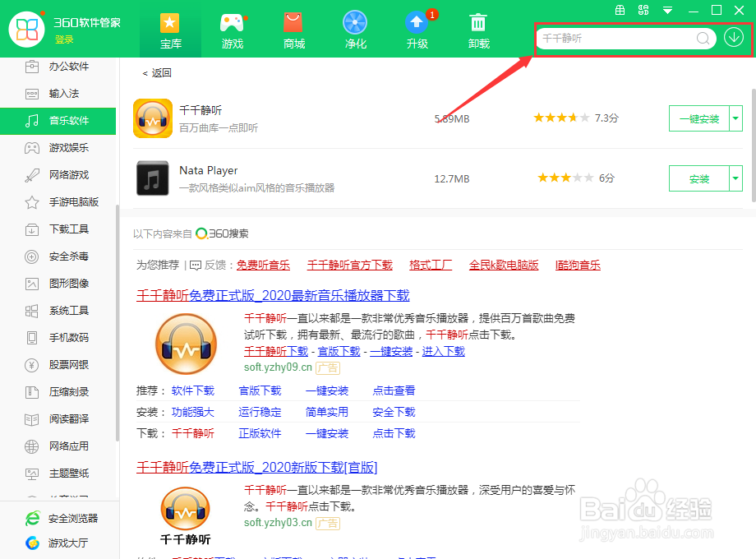The image size is (756, 559).
Task: Click the 360软件管家 logo icon
Action: pos(26,30)
